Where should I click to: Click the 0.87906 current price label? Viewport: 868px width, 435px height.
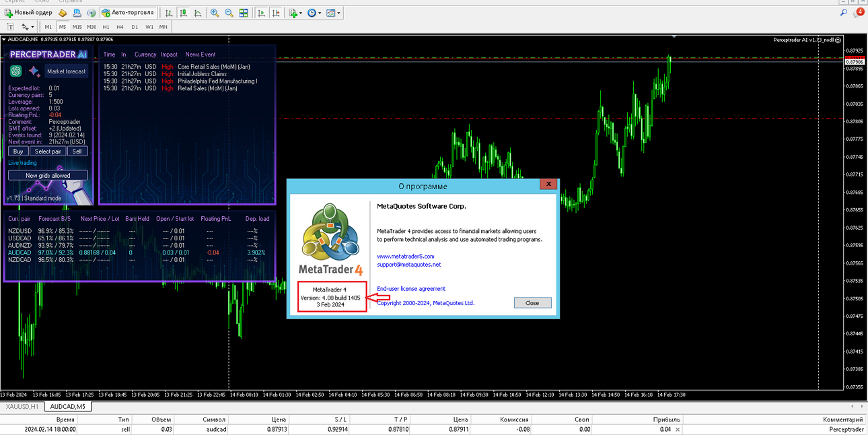pos(855,62)
